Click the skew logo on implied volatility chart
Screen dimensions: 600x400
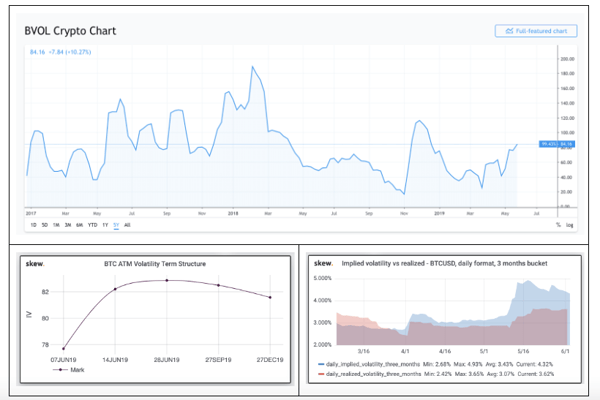322,263
